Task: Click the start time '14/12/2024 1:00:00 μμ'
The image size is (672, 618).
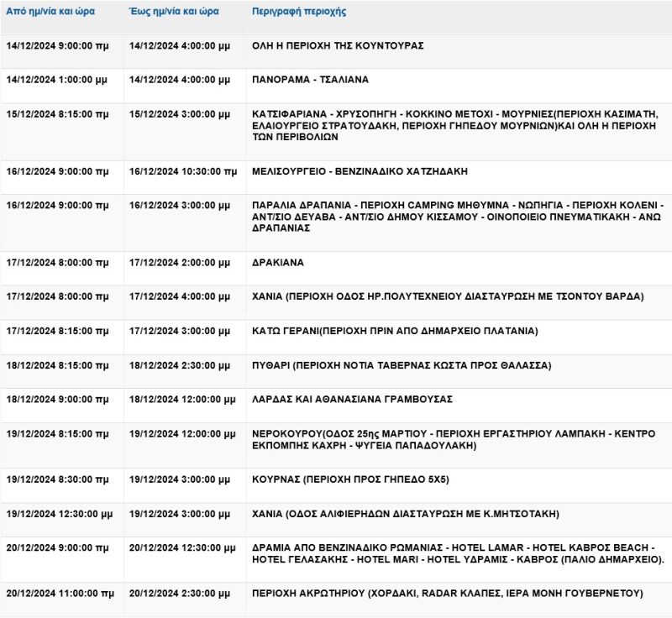Action: 57,80
